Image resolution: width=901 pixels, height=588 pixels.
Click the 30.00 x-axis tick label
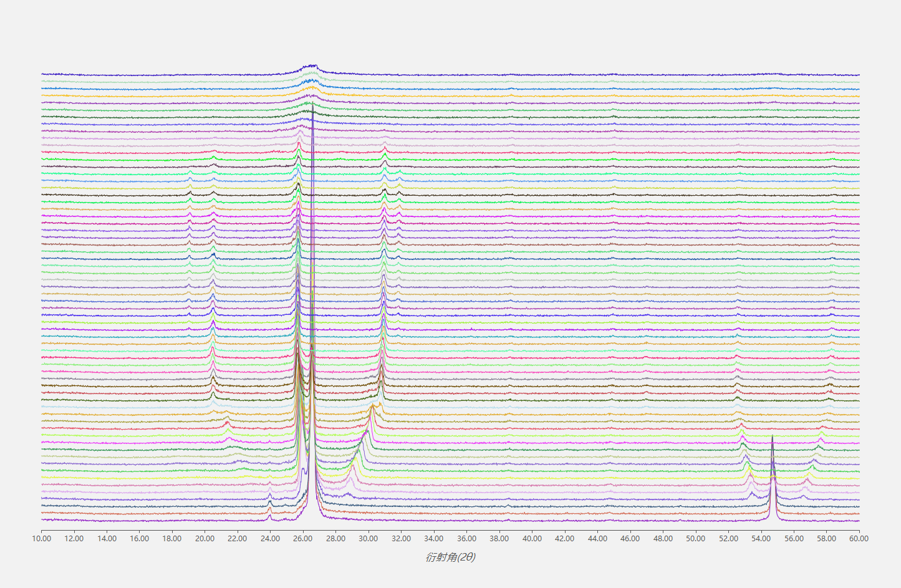coord(369,539)
